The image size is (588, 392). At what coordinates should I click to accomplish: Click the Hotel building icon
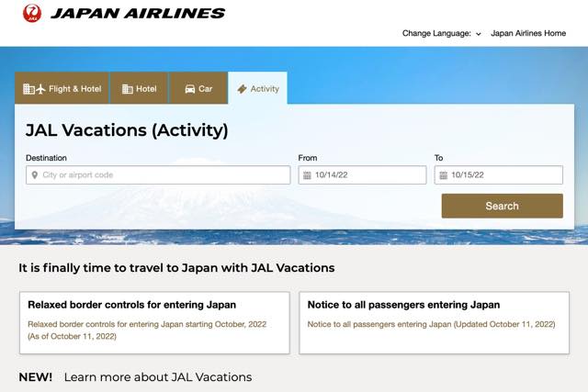point(128,89)
